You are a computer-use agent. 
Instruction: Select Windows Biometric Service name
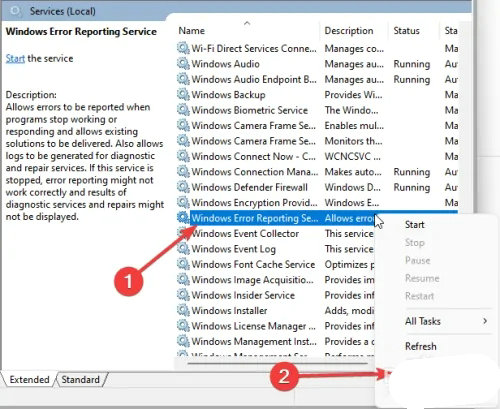click(x=249, y=110)
